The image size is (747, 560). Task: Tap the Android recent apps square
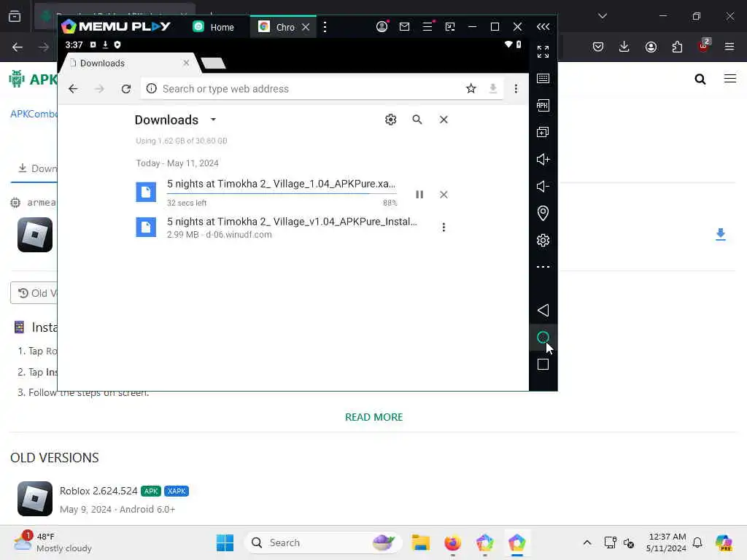pos(543,365)
